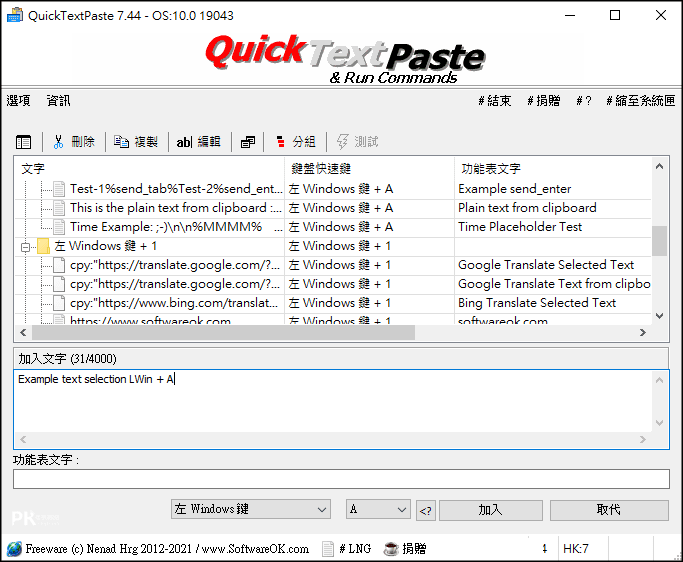Maximize the QuickTextPaste window

(615, 15)
